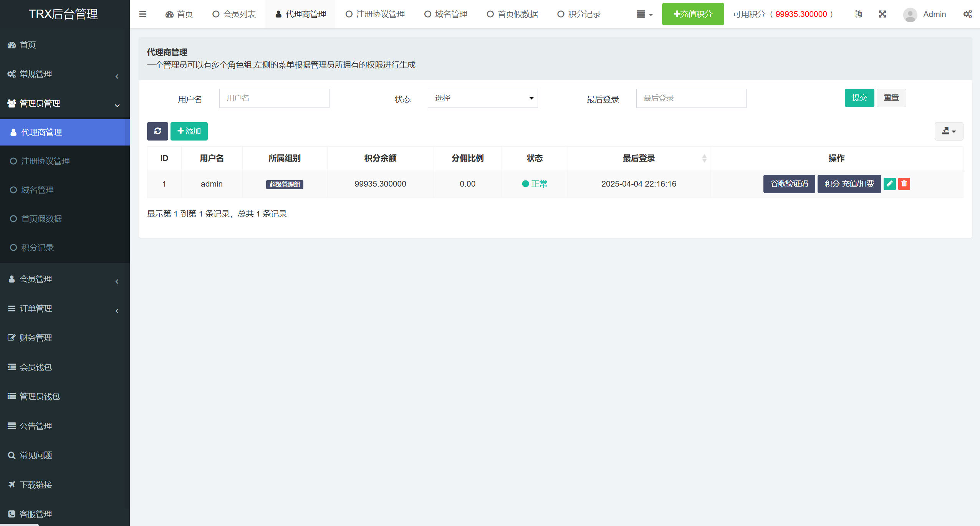Click the red delete trash icon
Screen dimensions: 980x526
pyautogui.click(x=904, y=184)
